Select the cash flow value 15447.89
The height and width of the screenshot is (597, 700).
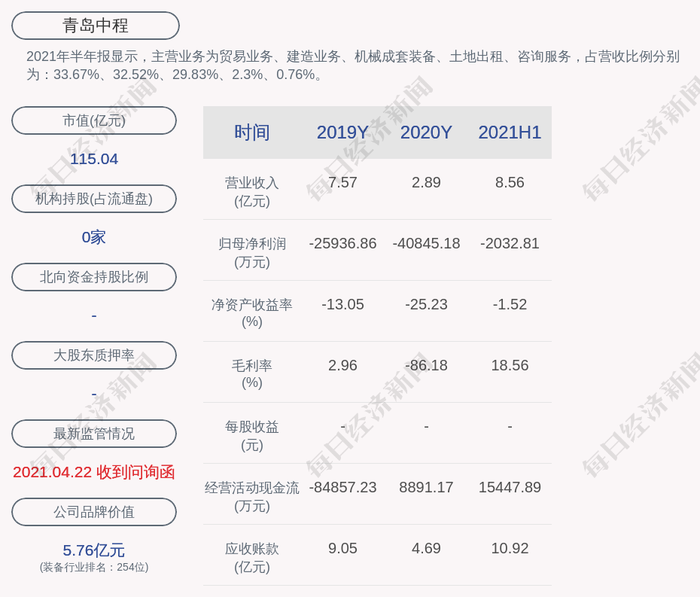click(x=510, y=487)
